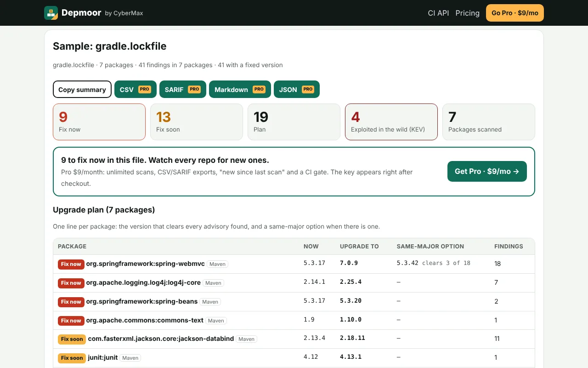
Task: Click upgrade version 2.25.4 for log4j-core
Action: 351,282
